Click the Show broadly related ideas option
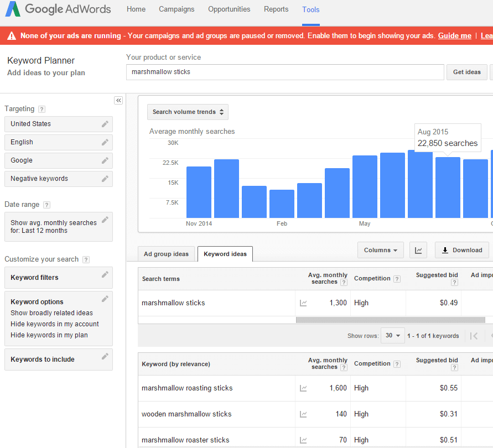This screenshot has height=448, width=493. point(51,313)
